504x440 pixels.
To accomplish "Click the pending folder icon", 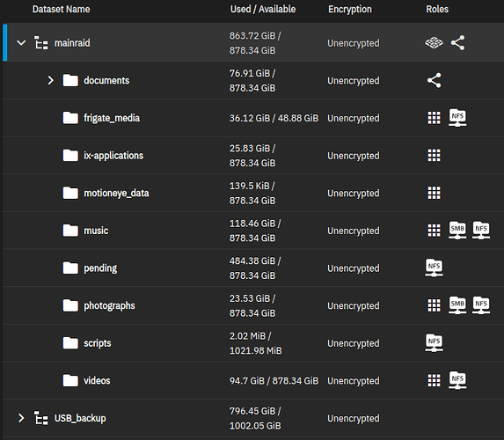I will pos(70,268).
